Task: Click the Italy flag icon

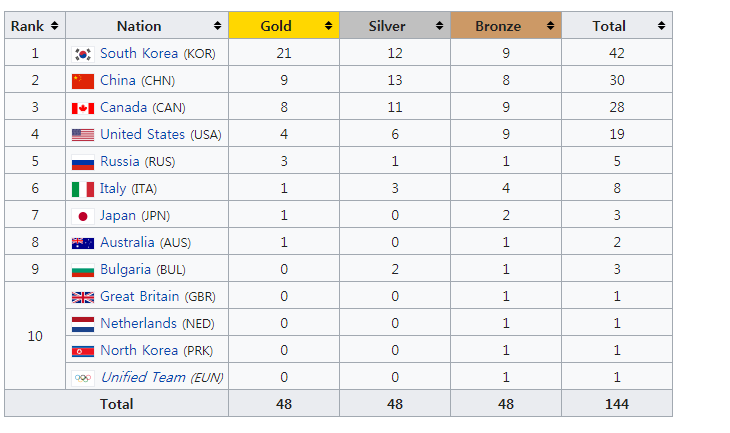Action: 83,189
